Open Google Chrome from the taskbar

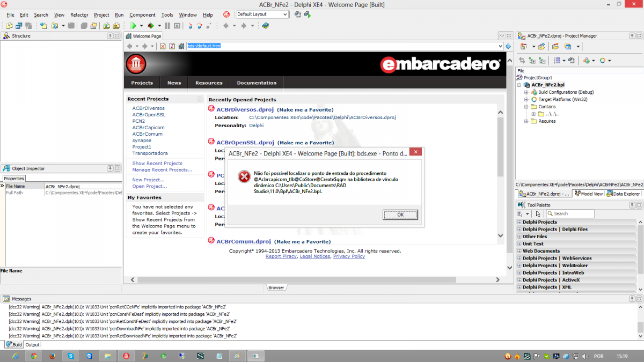pos(33,356)
